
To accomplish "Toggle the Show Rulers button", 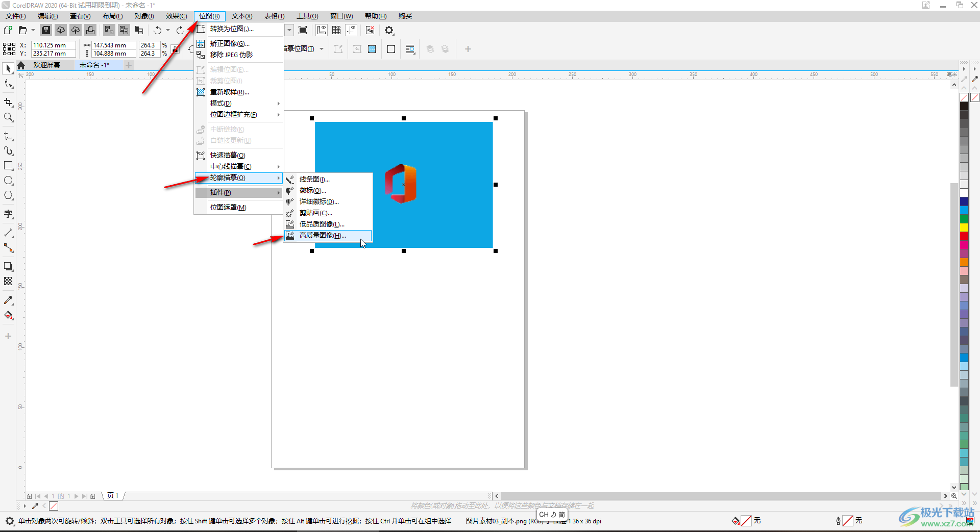I will (322, 30).
